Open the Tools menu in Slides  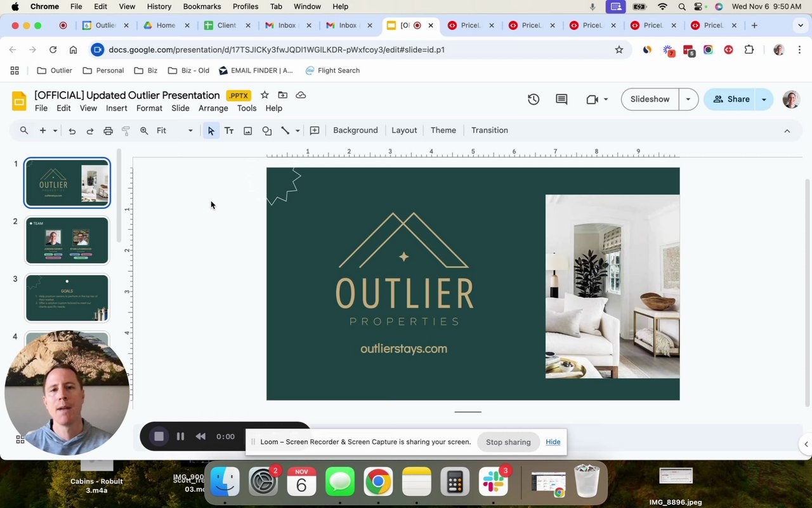pyautogui.click(x=247, y=108)
